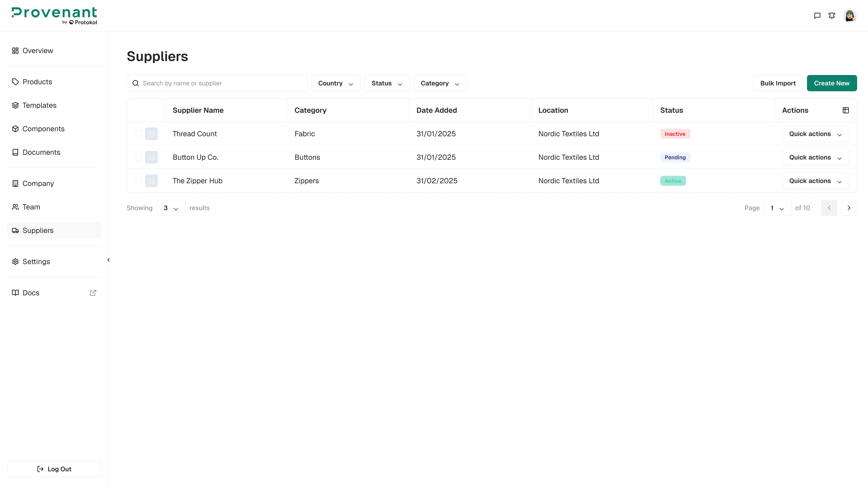
Task: Open the Country filter dropdown
Action: pos(335,83)
